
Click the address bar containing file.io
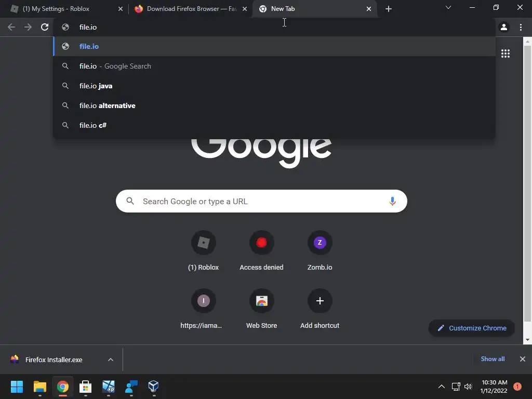(274, 27)
